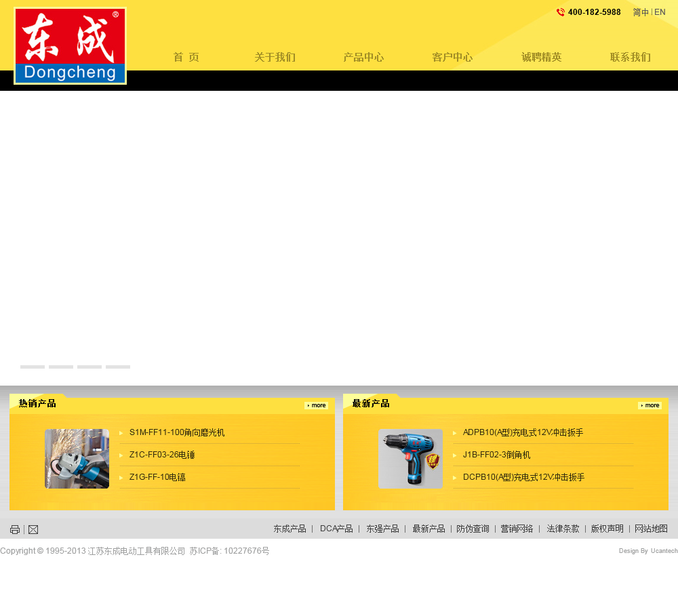Open the angle grinder product thumbnail
This screenshot has width=678, height=616.
point(77,459)
